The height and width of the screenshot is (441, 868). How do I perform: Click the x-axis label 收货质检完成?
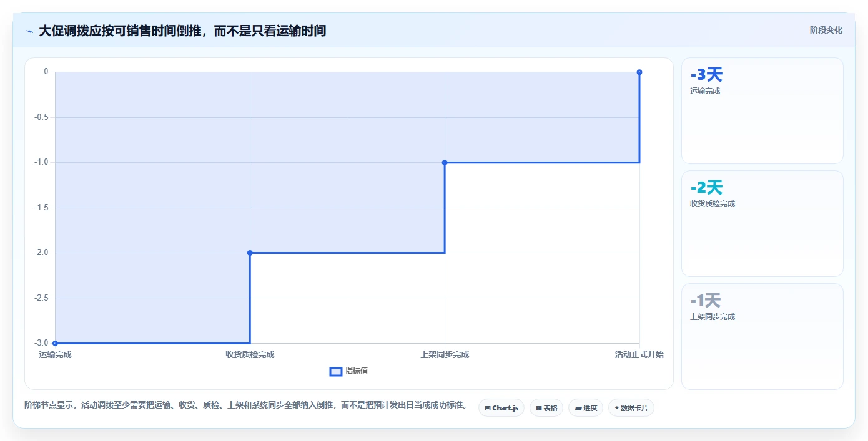[250, 355]
